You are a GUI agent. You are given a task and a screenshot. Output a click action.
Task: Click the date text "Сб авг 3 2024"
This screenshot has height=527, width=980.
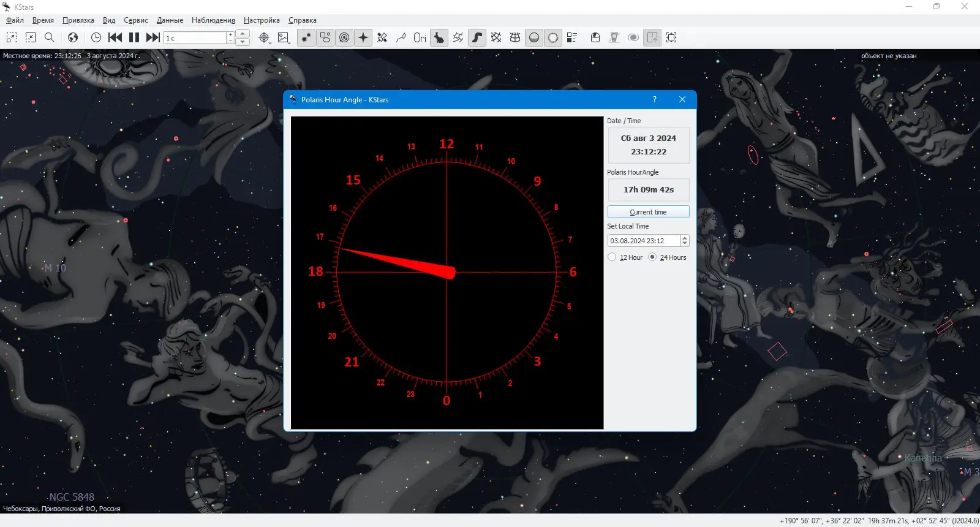[x=649, y=138]
